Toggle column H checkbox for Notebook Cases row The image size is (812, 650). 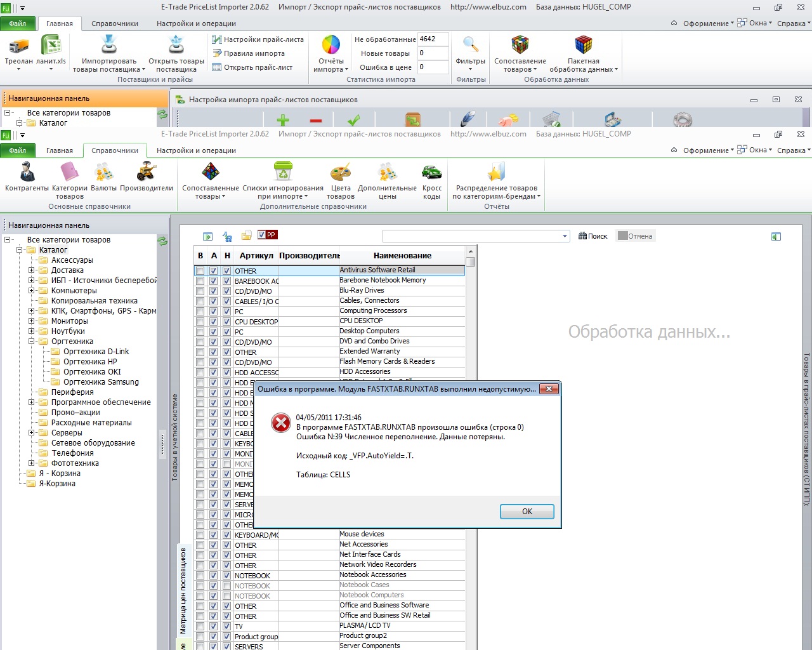click(x=227, y=586)
